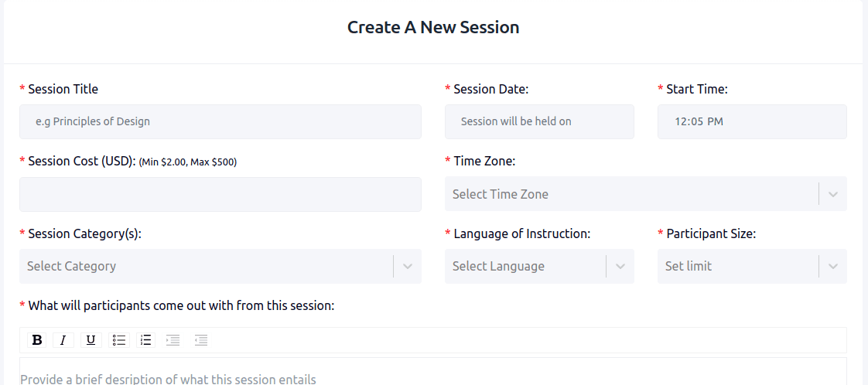Insert a numbered list
This screenshot has height=385, width=868.
point(145,340)
